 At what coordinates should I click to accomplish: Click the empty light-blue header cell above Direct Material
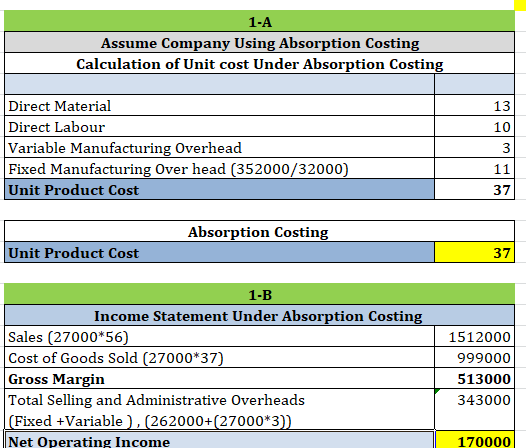pos(219,84)
